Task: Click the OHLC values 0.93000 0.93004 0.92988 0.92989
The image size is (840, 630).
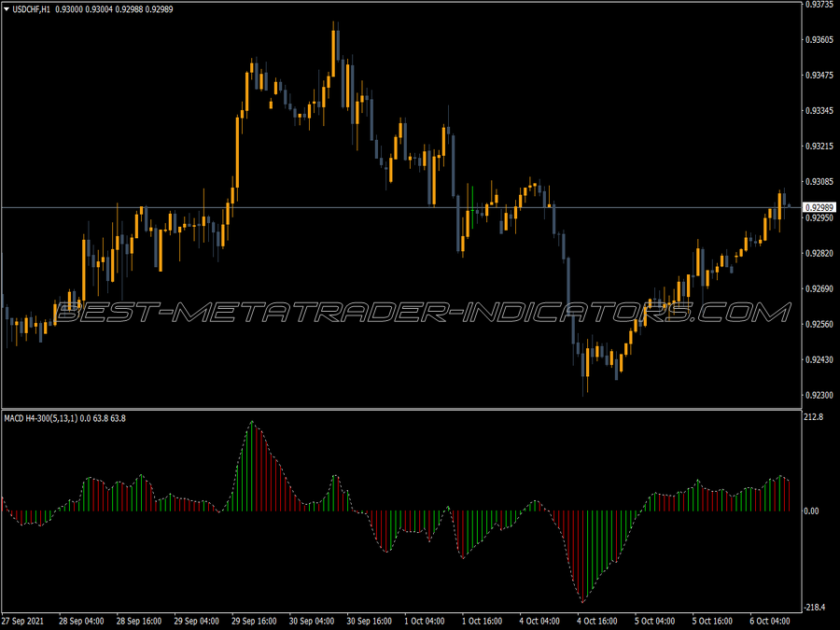Action: point(114,9)
